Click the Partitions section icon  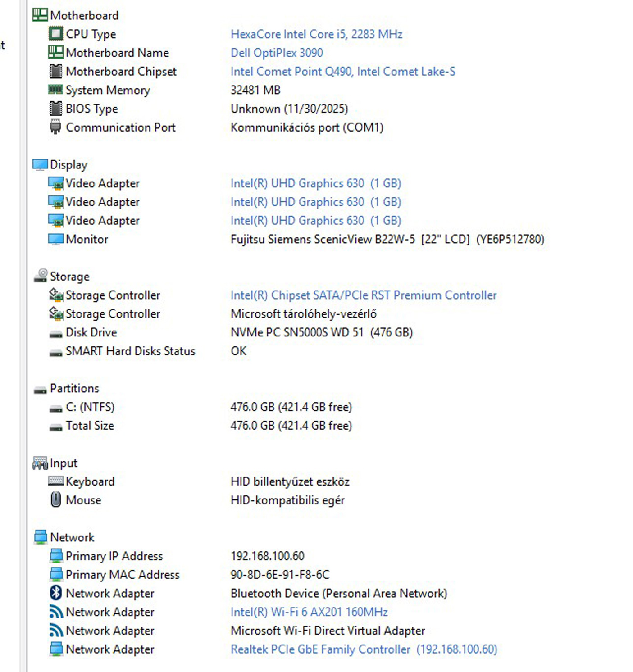[x=40, y=390]
